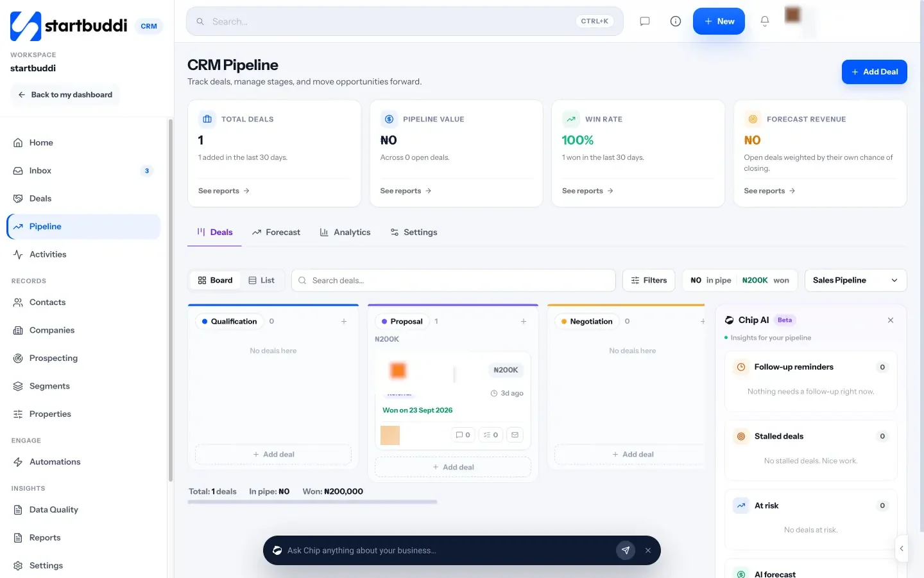924x578 pixels.
Task: Focus the Search deals field
Action: pos(454,281)
